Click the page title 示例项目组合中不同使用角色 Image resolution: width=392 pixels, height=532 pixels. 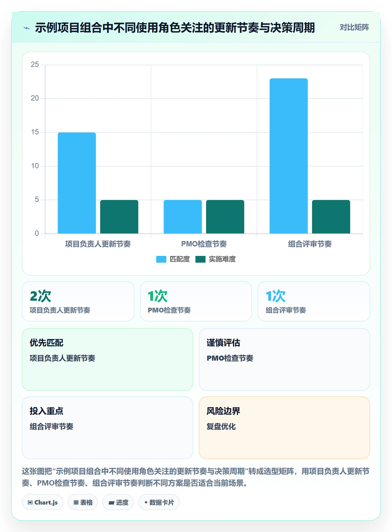tap(175, 28)
